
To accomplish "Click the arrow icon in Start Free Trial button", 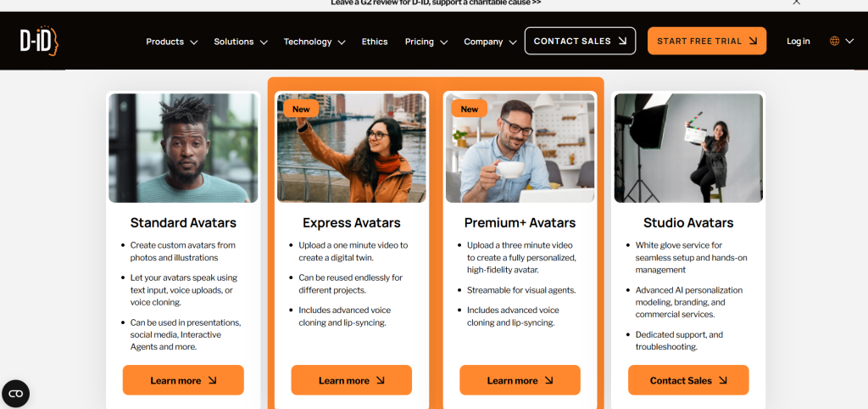I will (753, 41).
